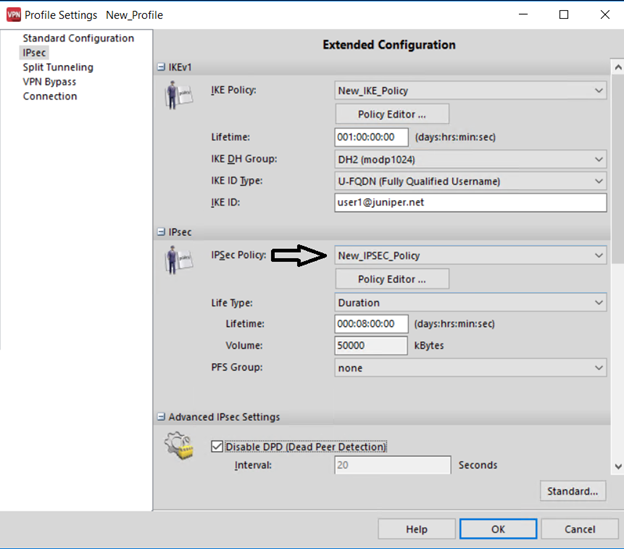Screen dimensions: 624x549
Task: Click the IPsec Lifetime field 000:08:00:00
Action: tap(371, 324)
